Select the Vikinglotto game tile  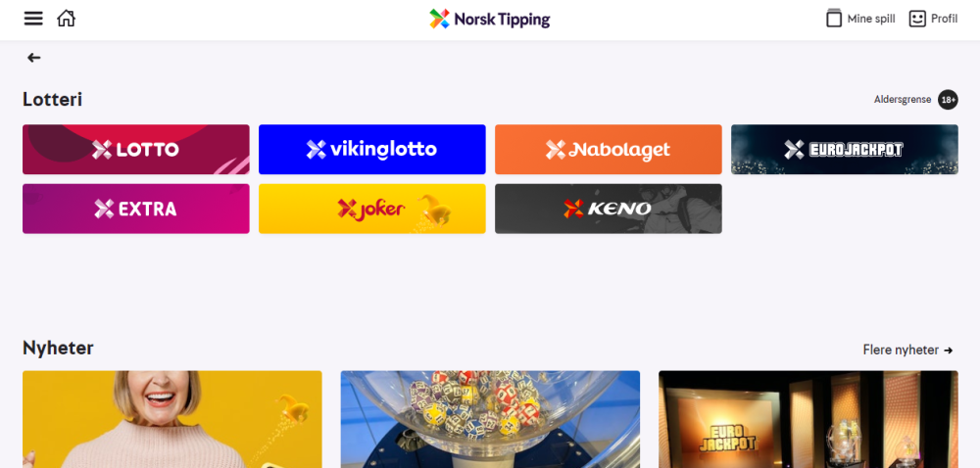click(x=371, y=149)
